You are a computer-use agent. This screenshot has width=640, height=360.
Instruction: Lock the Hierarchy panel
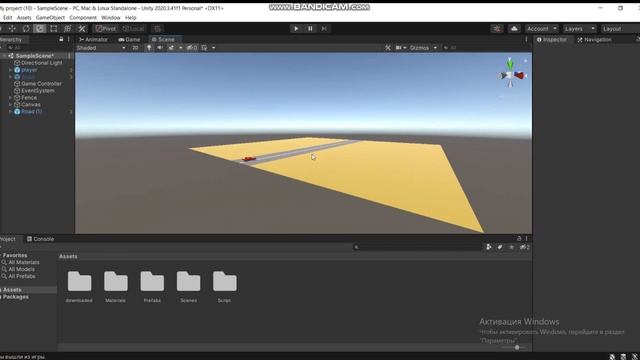point(61,39)
